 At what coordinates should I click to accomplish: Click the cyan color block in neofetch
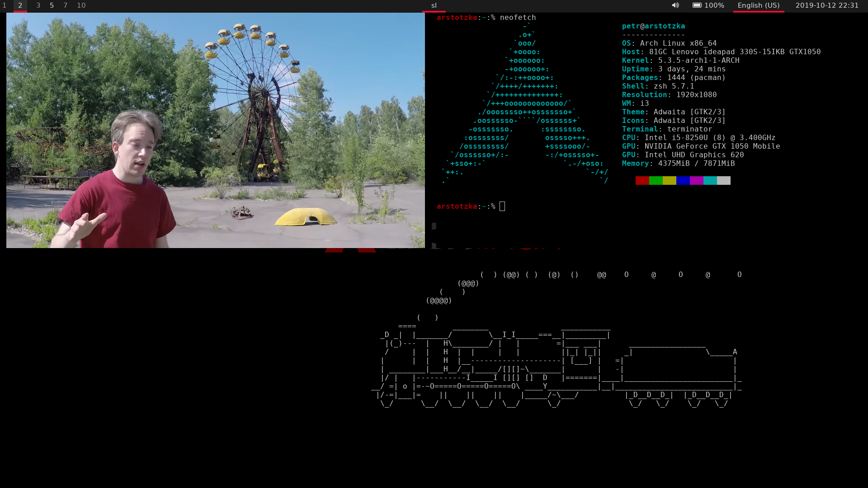point(710,181)
